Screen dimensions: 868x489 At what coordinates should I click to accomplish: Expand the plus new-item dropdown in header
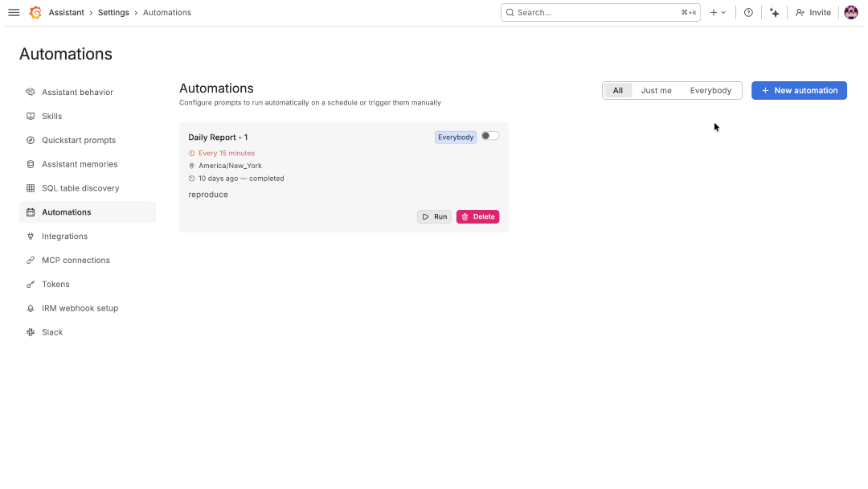[x=718, y=12]
